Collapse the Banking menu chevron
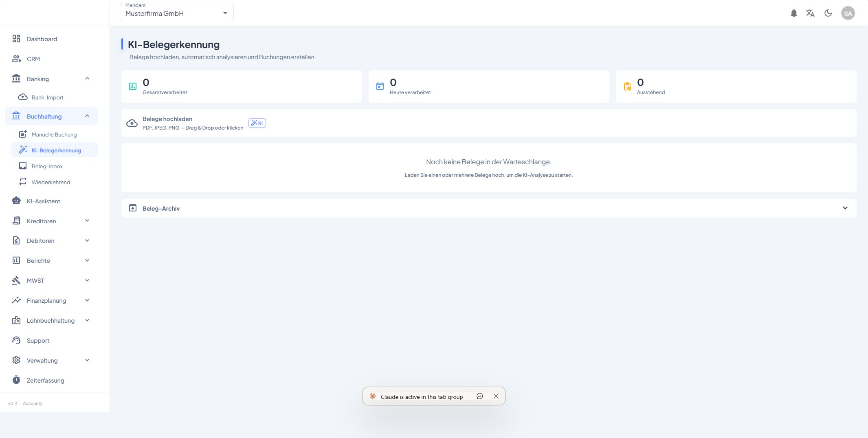868x438 pixels. pos(87,79)
